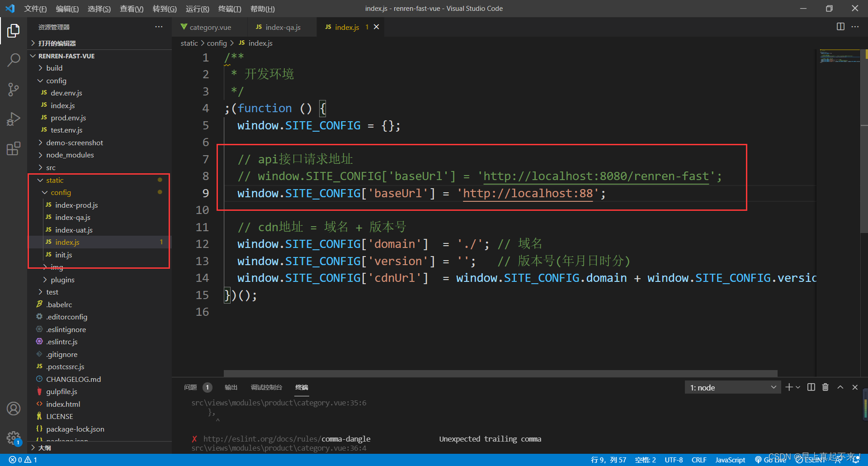Image resolution: width=868 pixels, height=466 pixels.
Task: Open the 查看(V) menu
Action: [132, 9]
